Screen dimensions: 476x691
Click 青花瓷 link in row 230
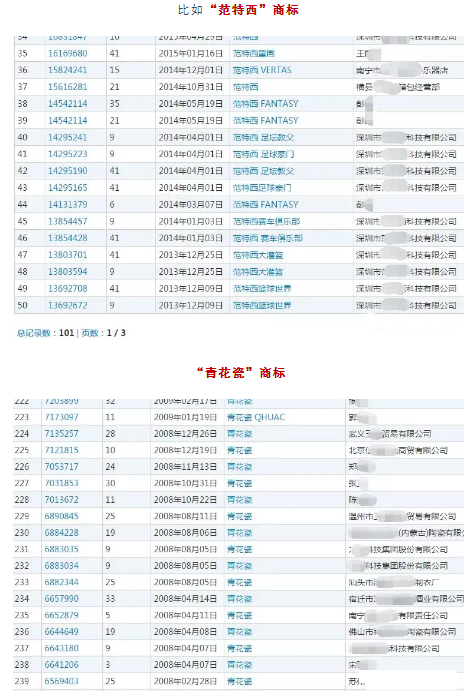[x=239, y=532]
